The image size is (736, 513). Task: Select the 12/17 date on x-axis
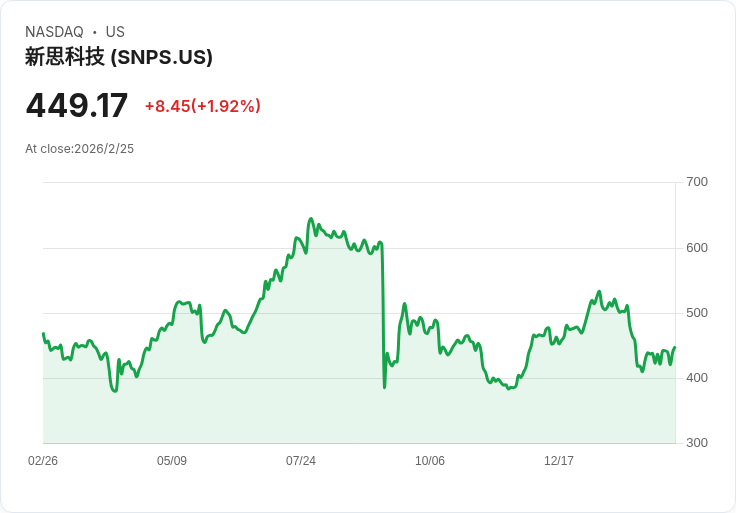(x=559, y=461)
